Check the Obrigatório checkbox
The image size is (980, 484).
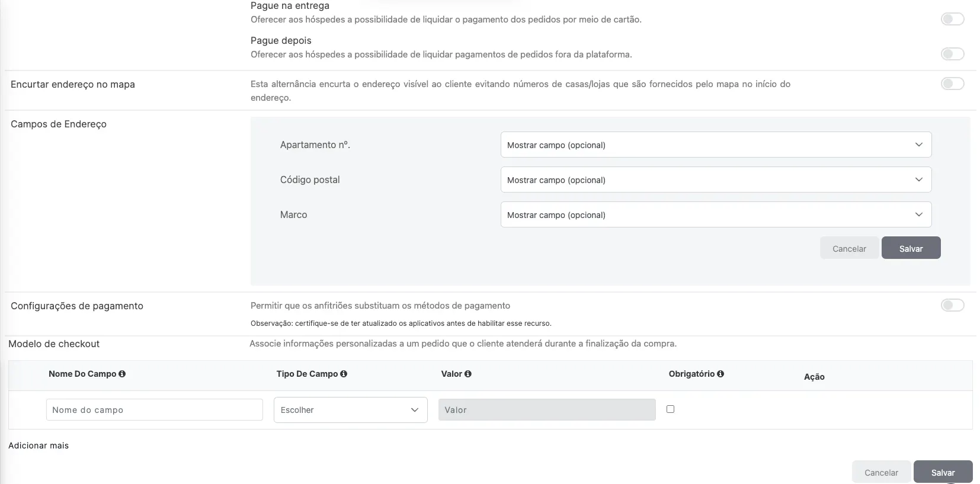(x=670, y=409)
